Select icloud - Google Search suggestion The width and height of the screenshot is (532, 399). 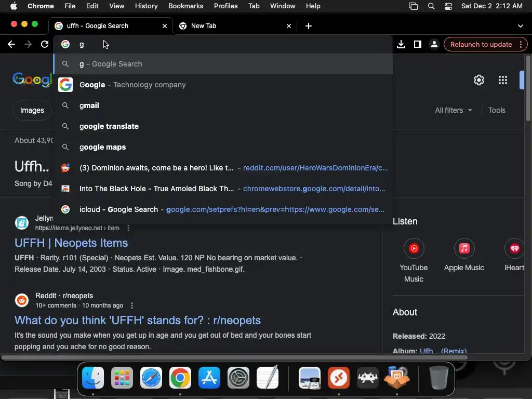click(223, 209)
